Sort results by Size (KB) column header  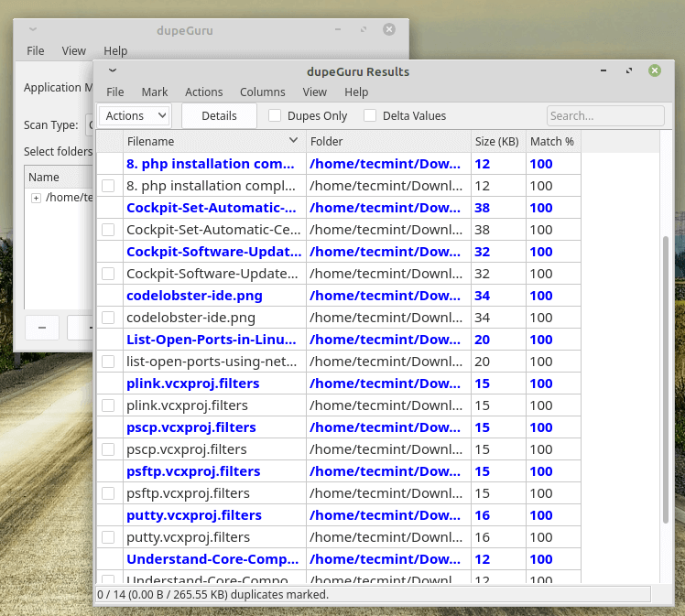(x=497, y=142)
